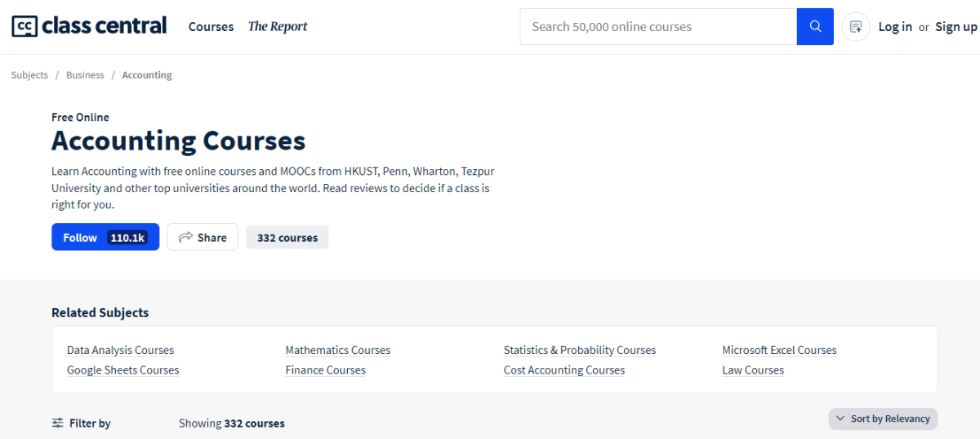Select the Accounting breadcrumb
Viewport: 980px width, 439px height.
(147, 75)
